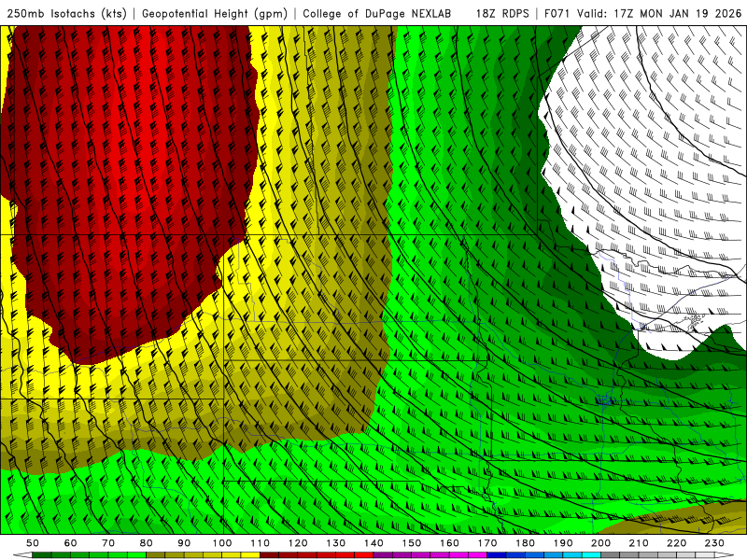747x560 pixels.
Task: Click the '250mb Isotachs (kts)' title text
Action: tap(66, 14)
